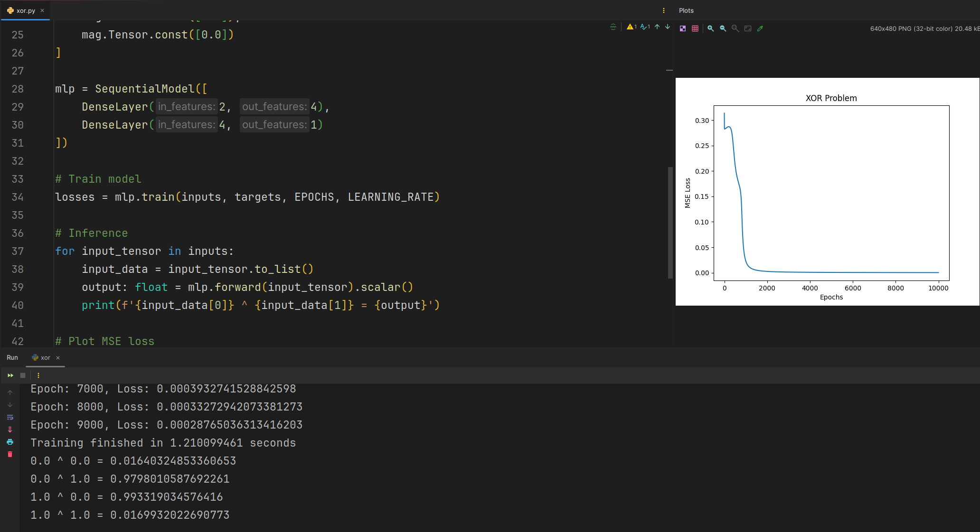
Task: Select the draw/annotate tool icon in Plots
Action: (760, 29)
